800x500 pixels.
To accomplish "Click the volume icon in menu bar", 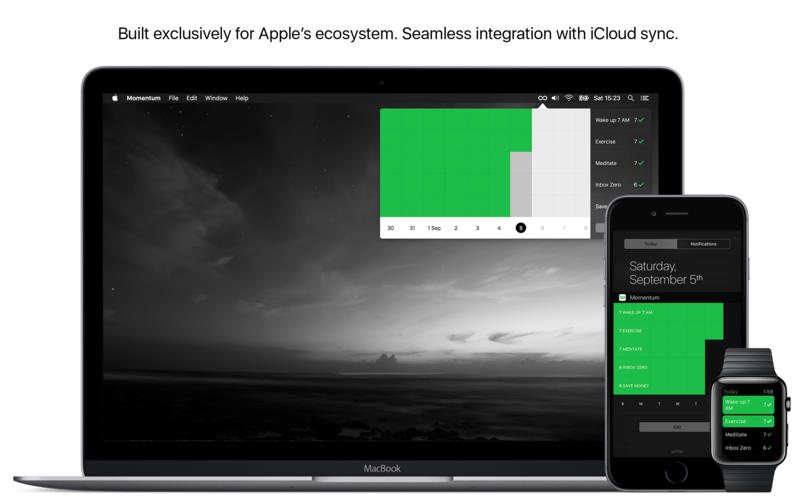I will pyautogui.click(x=555, y=98).
